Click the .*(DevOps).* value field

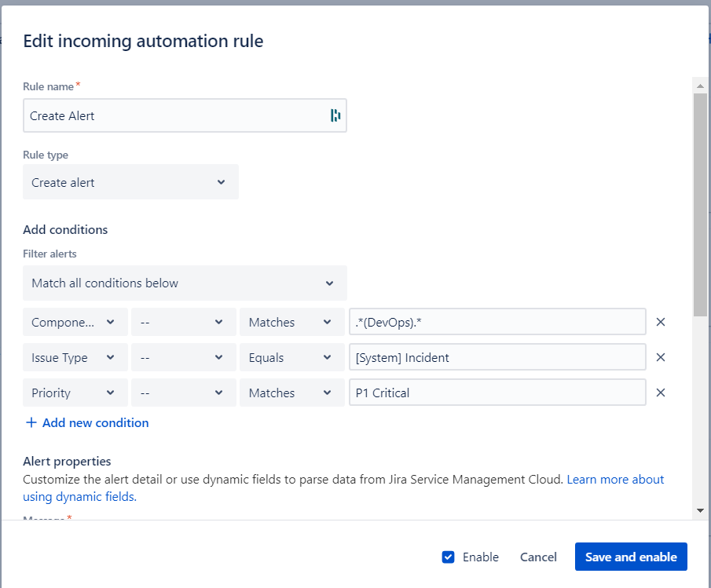point(497,322)
